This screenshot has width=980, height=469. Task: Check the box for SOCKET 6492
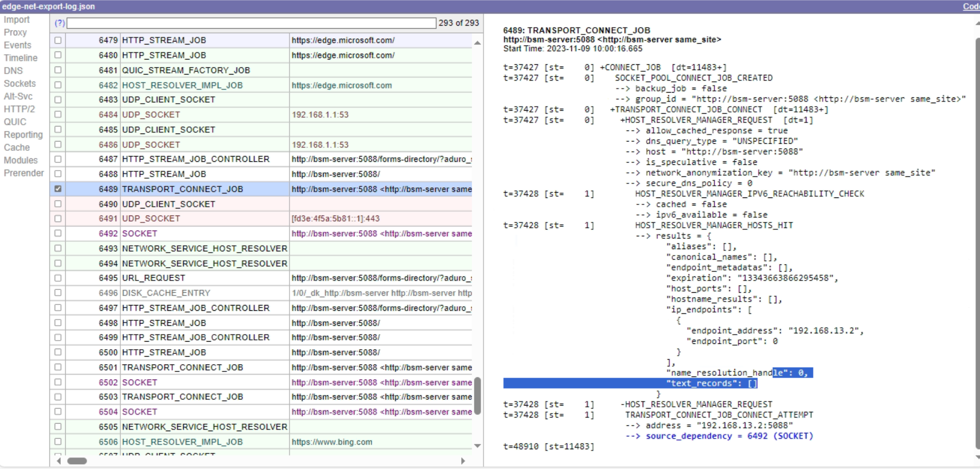pyautogui.click(x=58, y=233)
